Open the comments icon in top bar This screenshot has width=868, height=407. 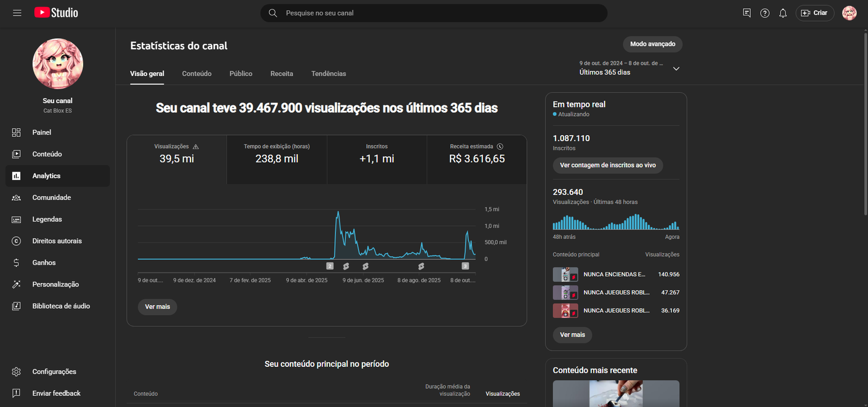(x=747, y=13)
